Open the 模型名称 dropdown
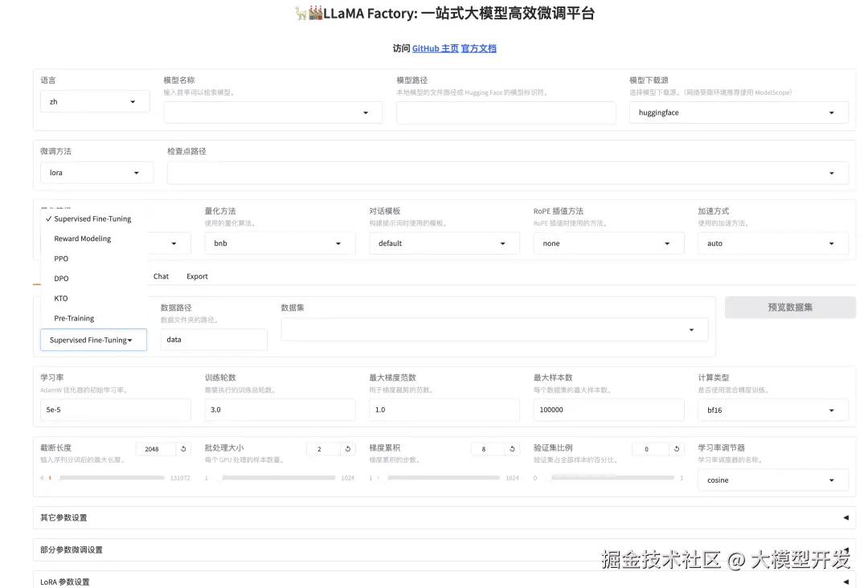The width and height of the screenshot is (868, 588). coord(273,112)
